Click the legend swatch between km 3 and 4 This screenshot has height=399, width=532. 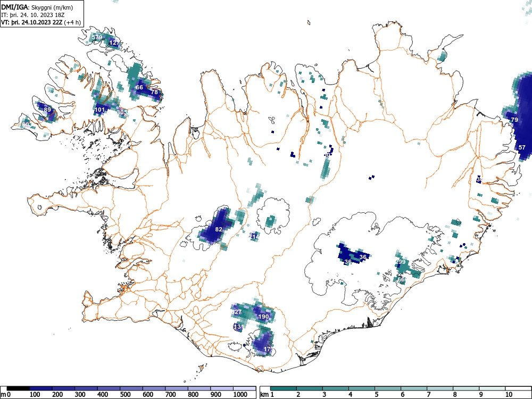point(336,388)
